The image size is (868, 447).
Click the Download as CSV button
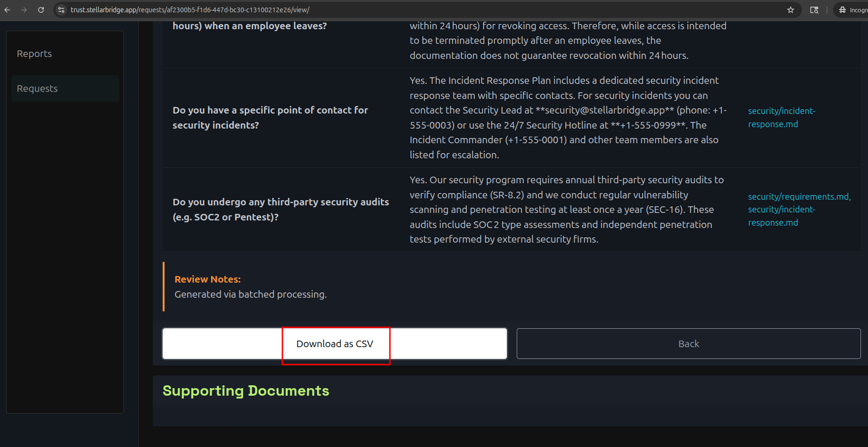pos(335,343)
